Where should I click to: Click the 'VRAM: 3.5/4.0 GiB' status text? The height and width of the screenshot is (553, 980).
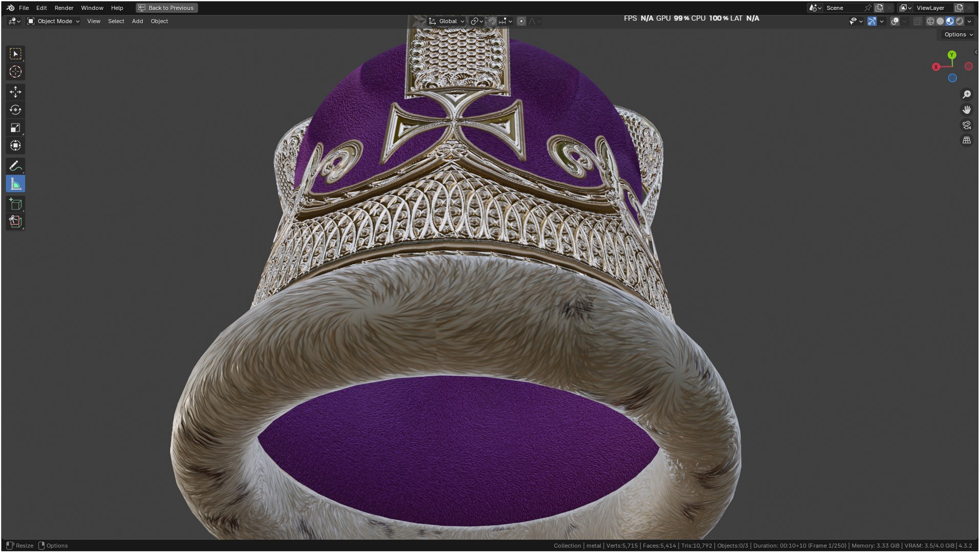pos(929,546)
